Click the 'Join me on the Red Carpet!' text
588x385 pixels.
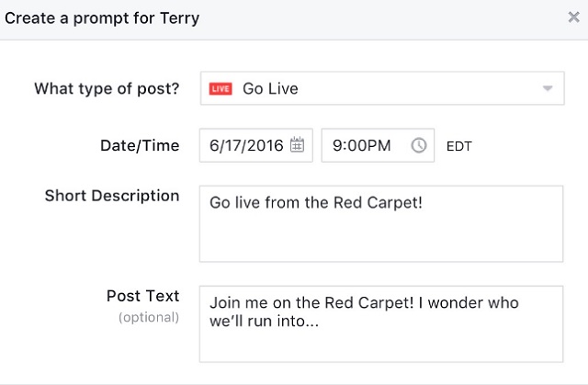point(311,302)
